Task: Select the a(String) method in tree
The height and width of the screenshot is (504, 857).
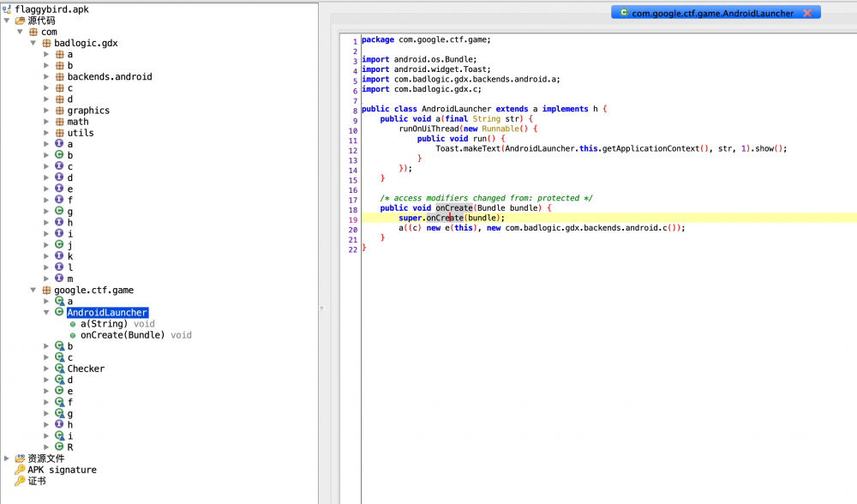Action: (x=104, y=324)
